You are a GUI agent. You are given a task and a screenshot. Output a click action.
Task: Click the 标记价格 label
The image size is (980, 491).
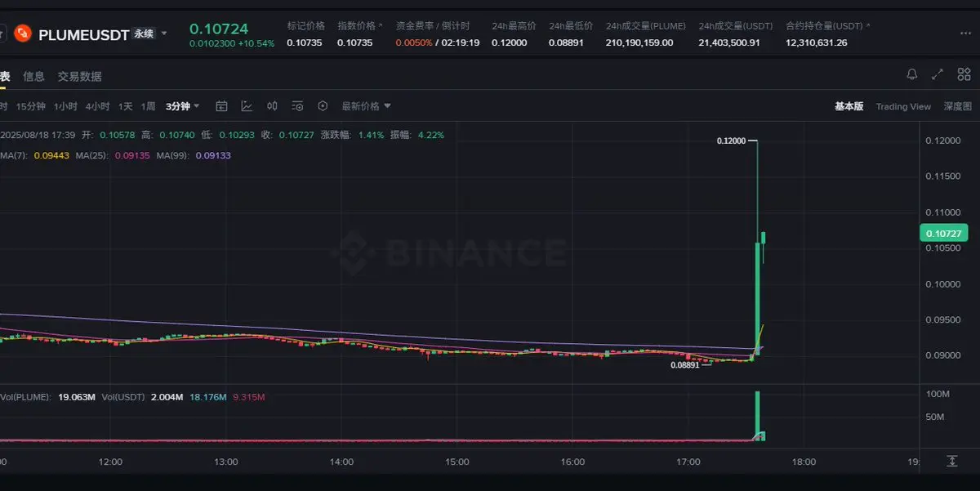point(305,26)
